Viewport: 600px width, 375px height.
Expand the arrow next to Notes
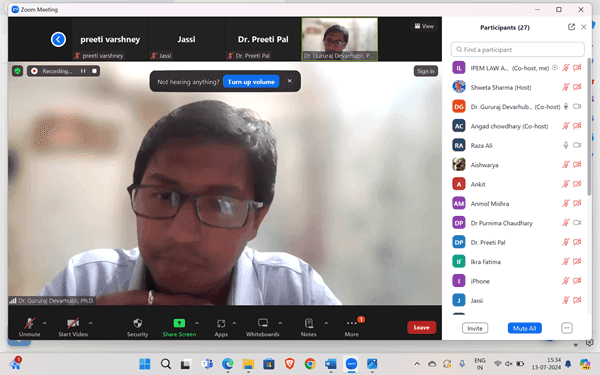[326, 323]
